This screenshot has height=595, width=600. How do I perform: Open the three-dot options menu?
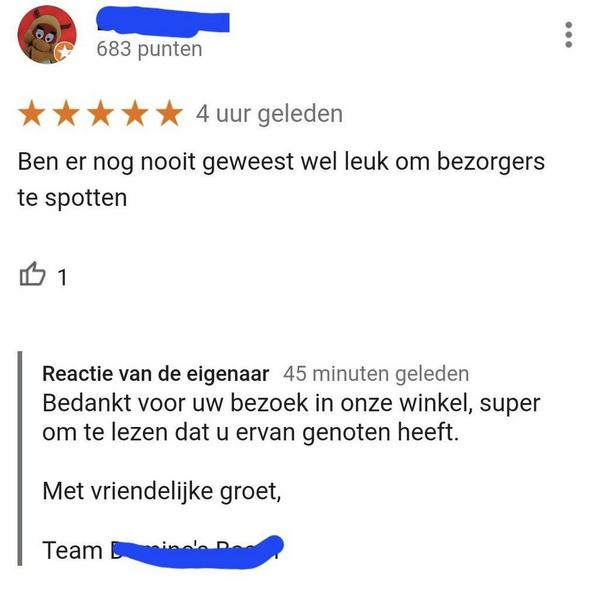(x=569, y=35)
